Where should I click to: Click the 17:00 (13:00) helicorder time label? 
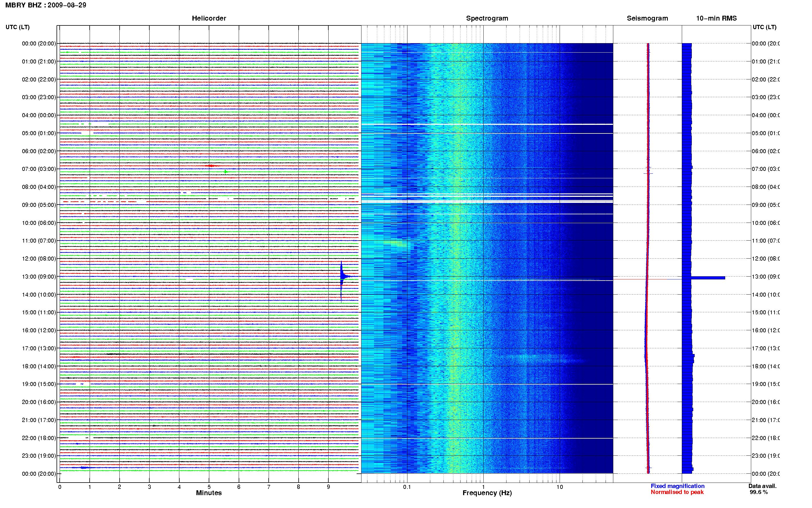[x=39, y=348]
